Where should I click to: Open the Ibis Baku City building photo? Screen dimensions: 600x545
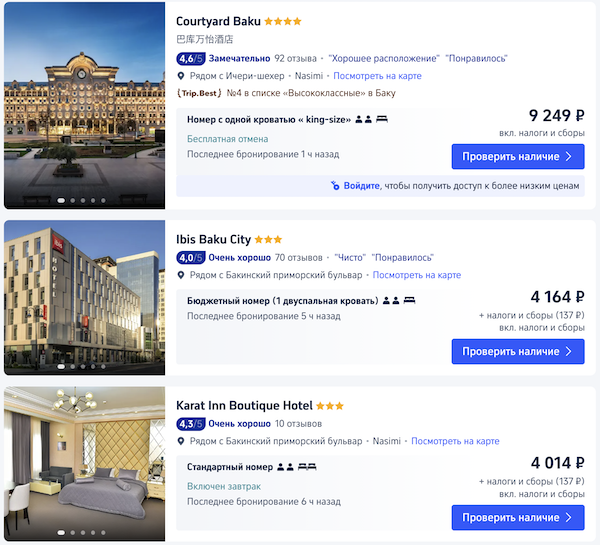pos(84,297)
